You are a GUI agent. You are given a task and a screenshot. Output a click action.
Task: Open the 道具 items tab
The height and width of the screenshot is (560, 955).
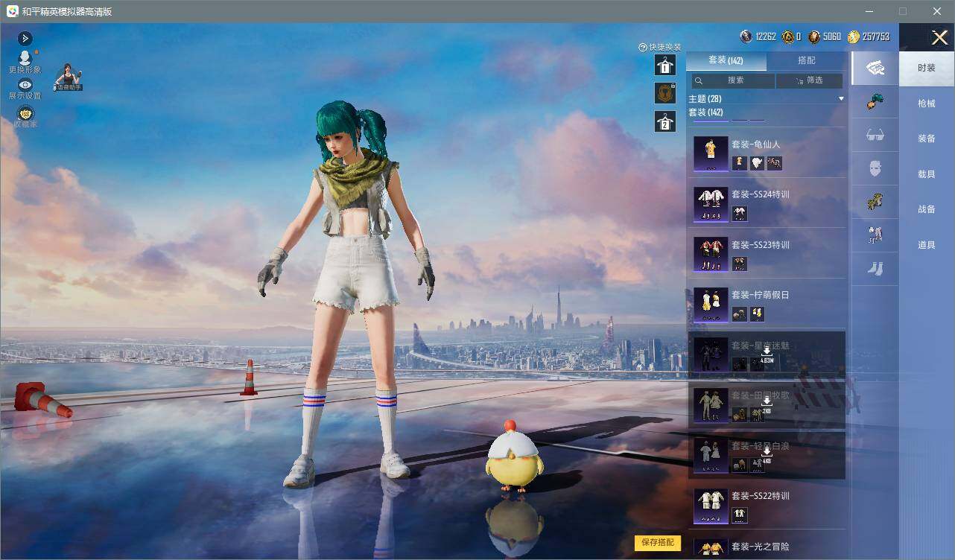(927, 245)
